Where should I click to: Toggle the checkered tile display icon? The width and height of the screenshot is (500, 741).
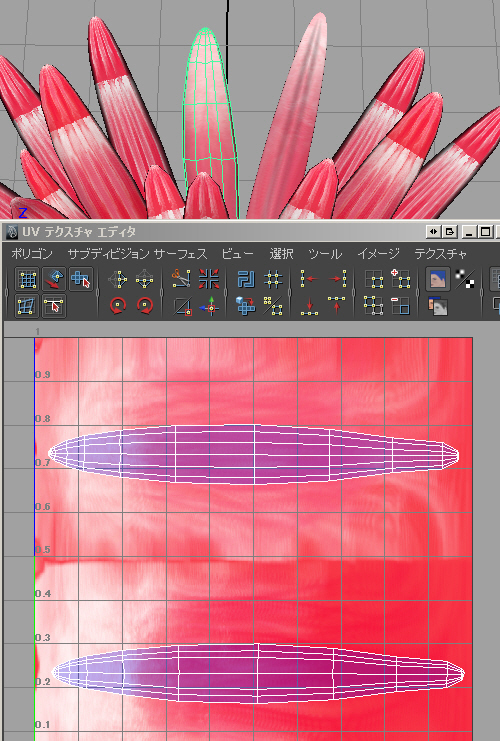click(465, 279)
